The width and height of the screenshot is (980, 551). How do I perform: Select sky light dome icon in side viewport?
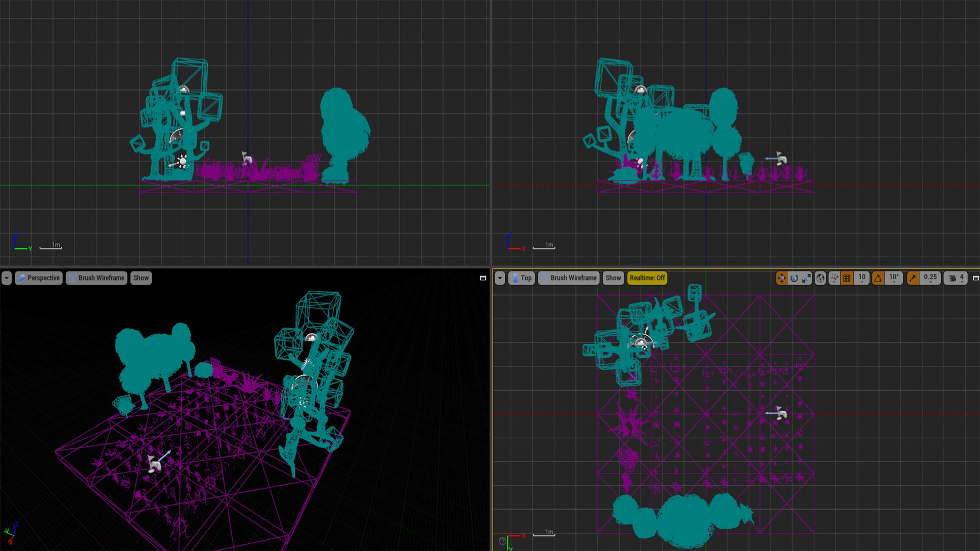640,90
